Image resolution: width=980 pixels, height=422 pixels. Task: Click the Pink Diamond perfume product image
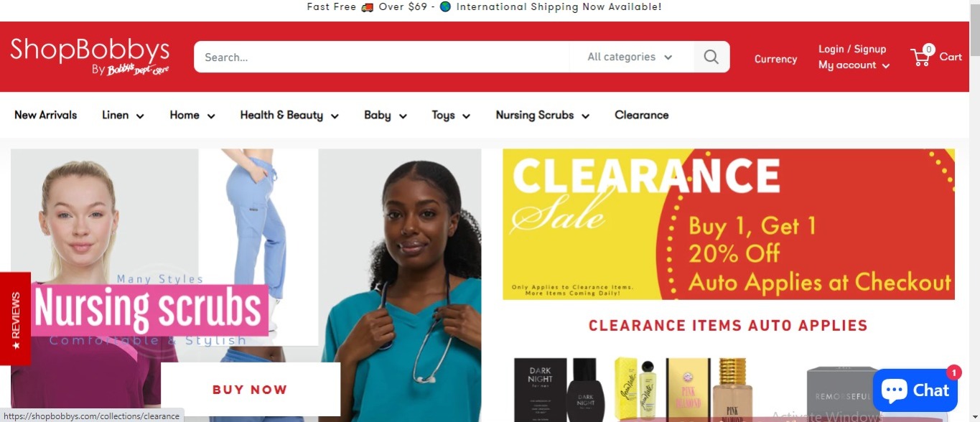coord(709,390)
